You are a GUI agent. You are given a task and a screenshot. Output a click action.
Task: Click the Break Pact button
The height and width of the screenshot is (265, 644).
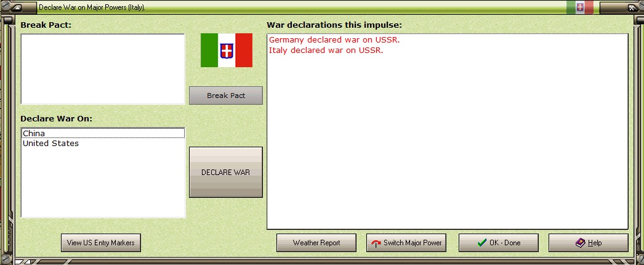pos(225,96)
